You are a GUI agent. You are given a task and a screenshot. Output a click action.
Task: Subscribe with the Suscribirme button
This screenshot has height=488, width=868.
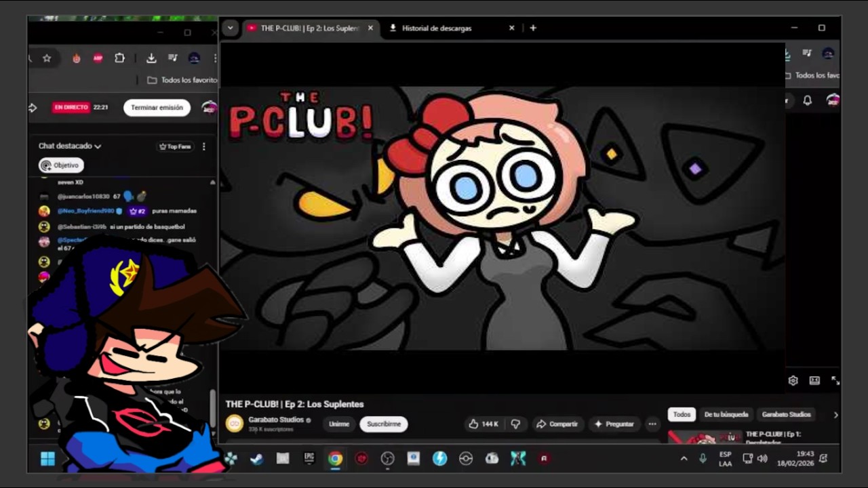384,424
